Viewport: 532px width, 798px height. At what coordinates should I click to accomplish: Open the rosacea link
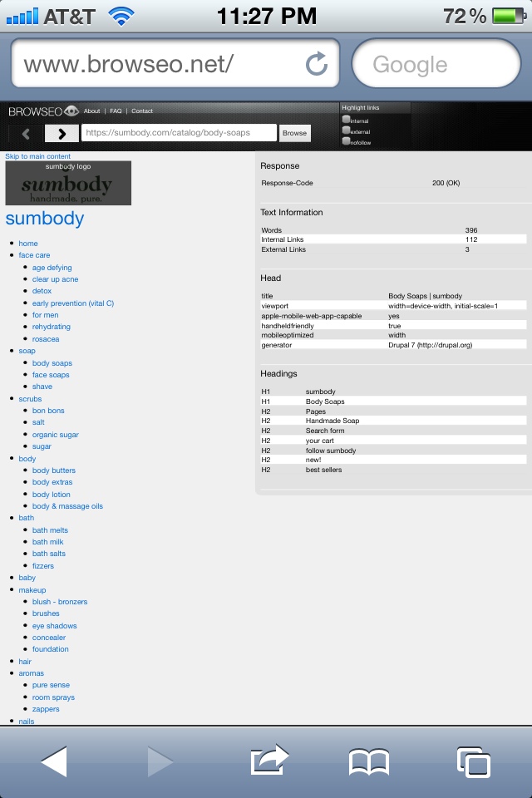click(x=46, y=339)
